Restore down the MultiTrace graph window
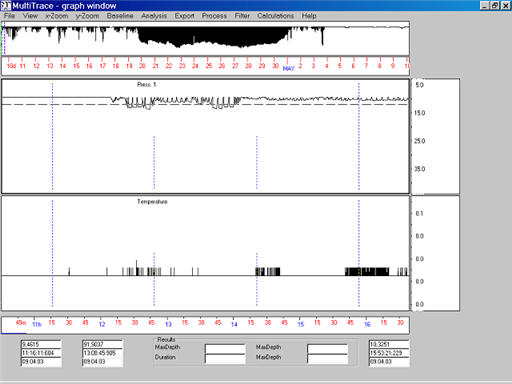Screen dimensions: 512x384 point(495,5)
